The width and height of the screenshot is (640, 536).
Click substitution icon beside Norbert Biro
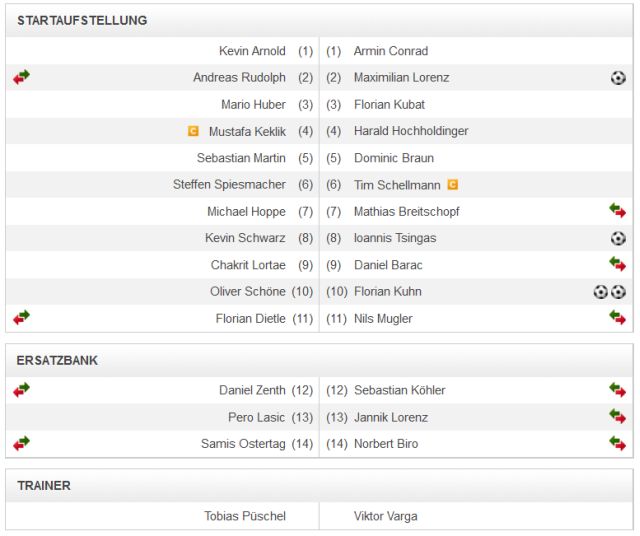[x=617, y=443]
